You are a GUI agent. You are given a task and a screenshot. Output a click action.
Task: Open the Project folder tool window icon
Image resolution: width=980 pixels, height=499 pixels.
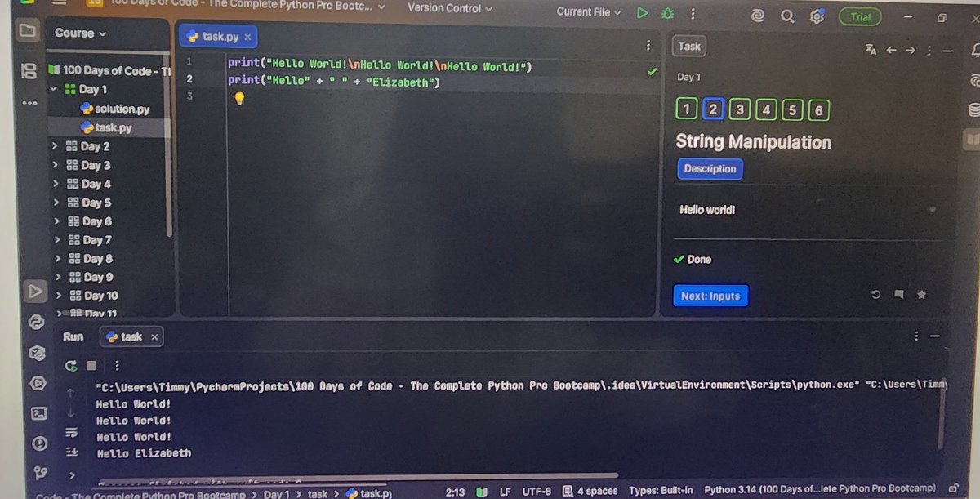[28, 31]
